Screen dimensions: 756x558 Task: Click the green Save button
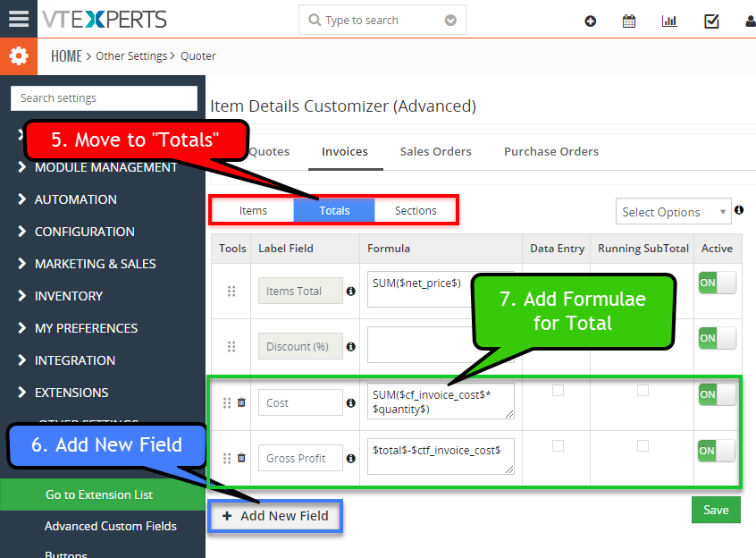[716, 510]
